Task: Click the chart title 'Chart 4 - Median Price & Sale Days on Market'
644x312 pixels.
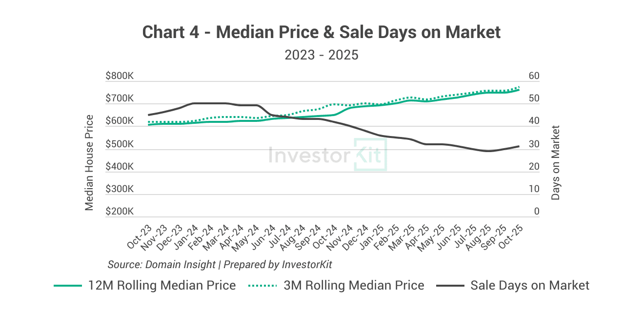Action: 322,32
